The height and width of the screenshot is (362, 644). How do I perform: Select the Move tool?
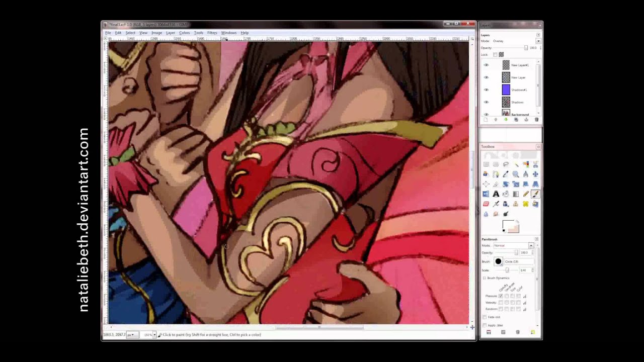535,174
